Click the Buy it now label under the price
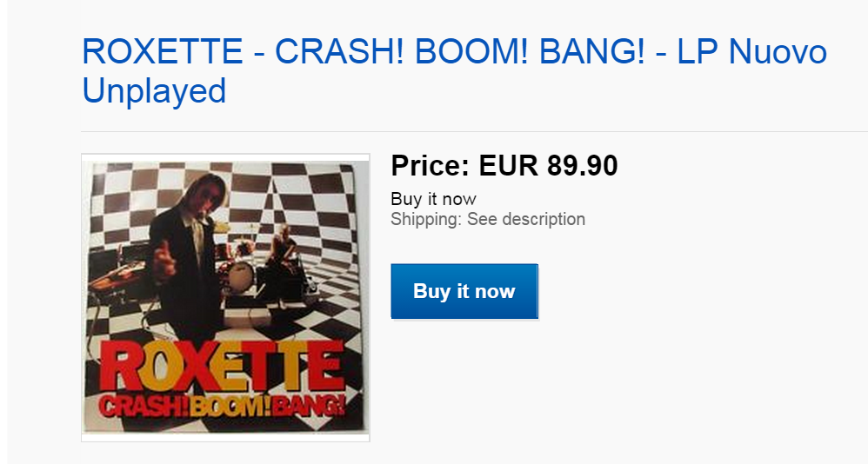The height and width of the screenshot is (464, 868). coord(433,199)
